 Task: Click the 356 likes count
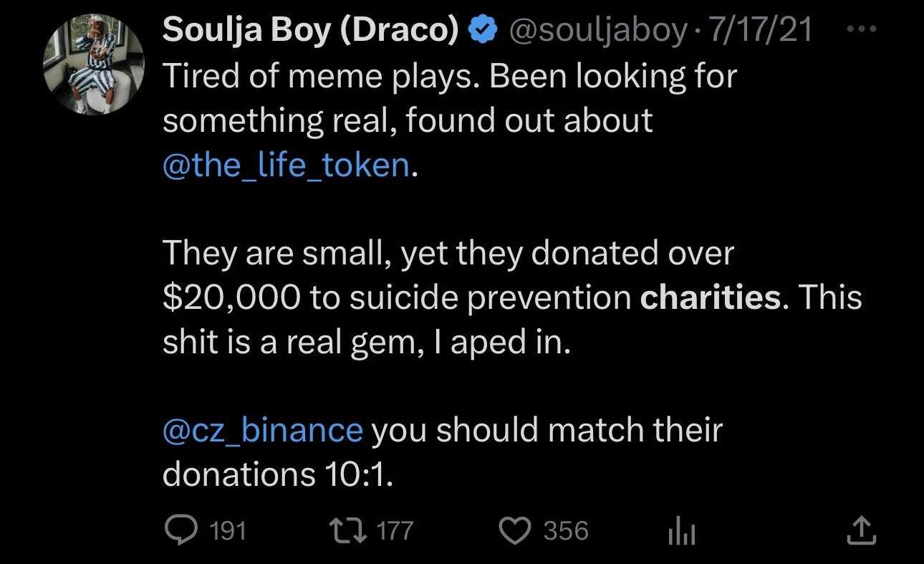tap(566, 531)
